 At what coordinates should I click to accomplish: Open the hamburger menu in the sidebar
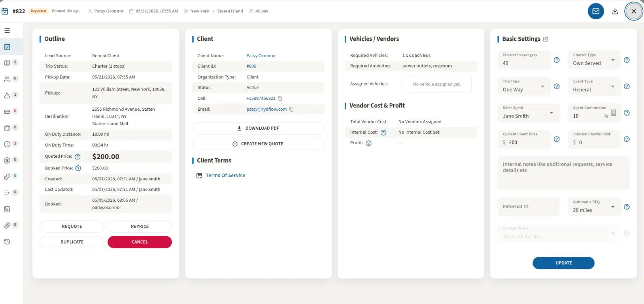tap(7, 31)
